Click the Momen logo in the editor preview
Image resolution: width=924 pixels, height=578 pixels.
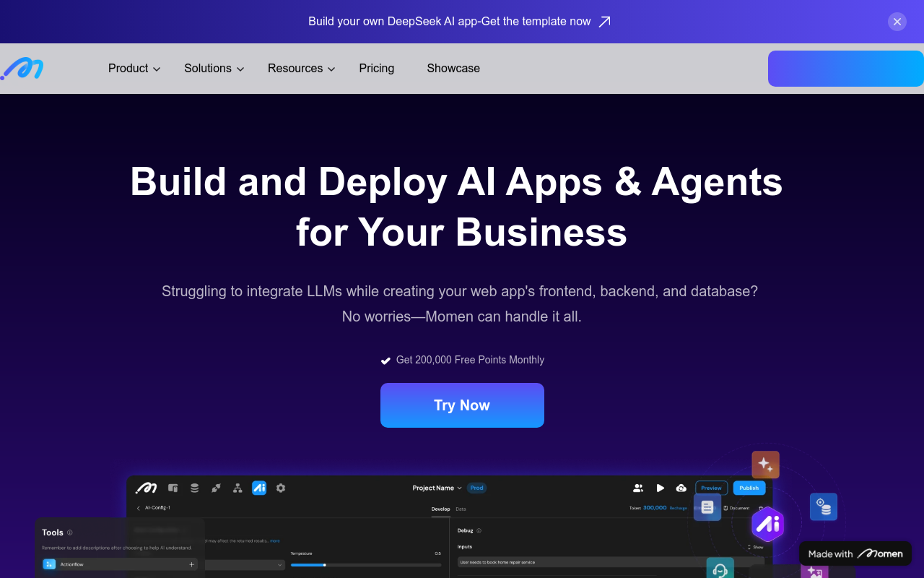click(x=147, y=488)
